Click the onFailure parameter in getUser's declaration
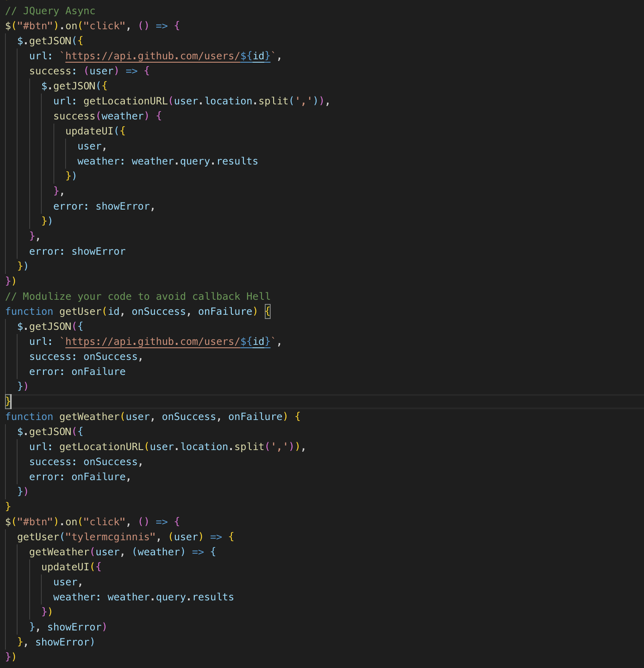 point(225,311)
